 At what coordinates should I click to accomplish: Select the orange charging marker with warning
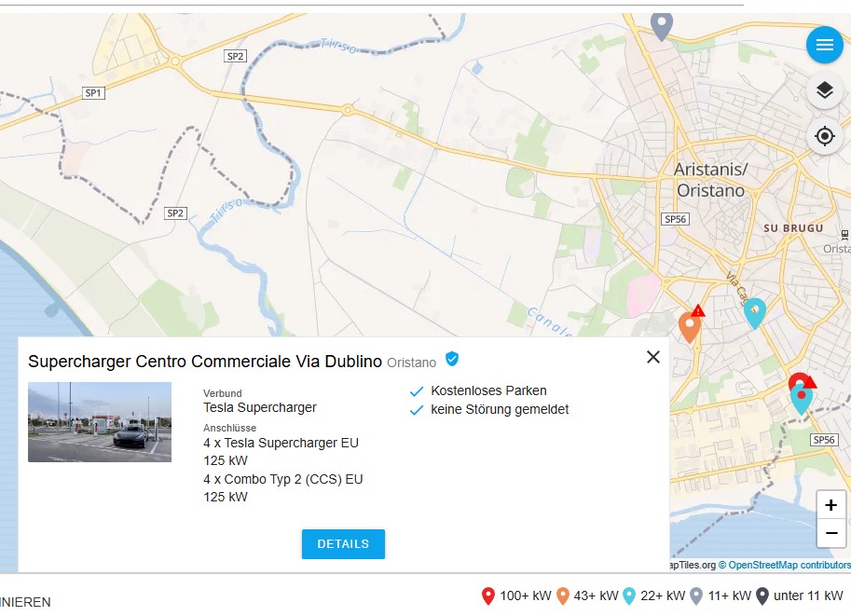click(x=690, y=326)
